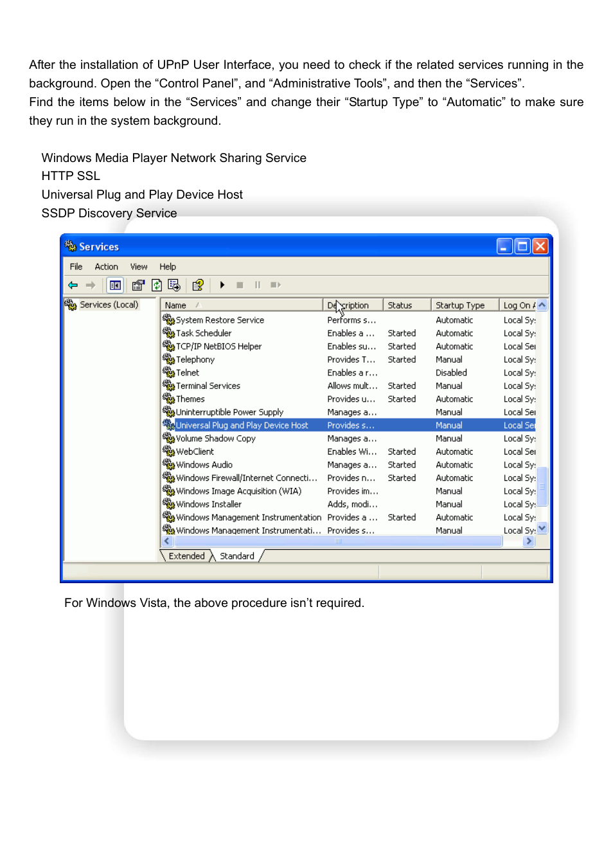
Task: Sort by the Status column header
Action: (407, 305)
